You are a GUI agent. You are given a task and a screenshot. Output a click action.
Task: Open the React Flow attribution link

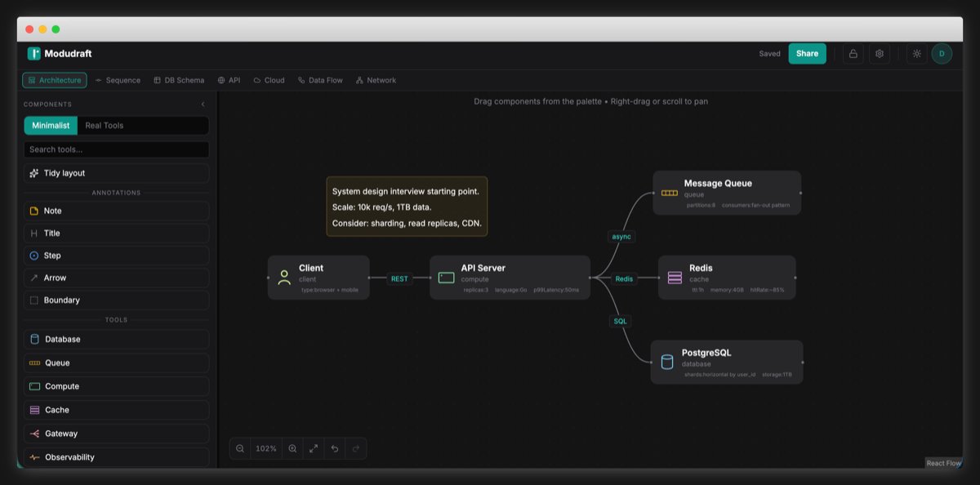[943, 463]
